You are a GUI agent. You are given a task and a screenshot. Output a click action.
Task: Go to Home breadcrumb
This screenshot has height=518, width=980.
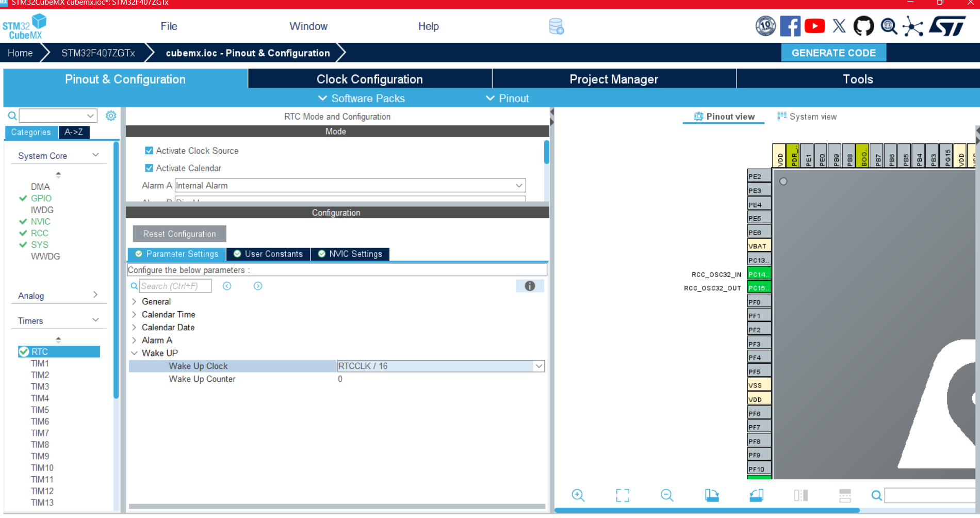coord(20,53)
